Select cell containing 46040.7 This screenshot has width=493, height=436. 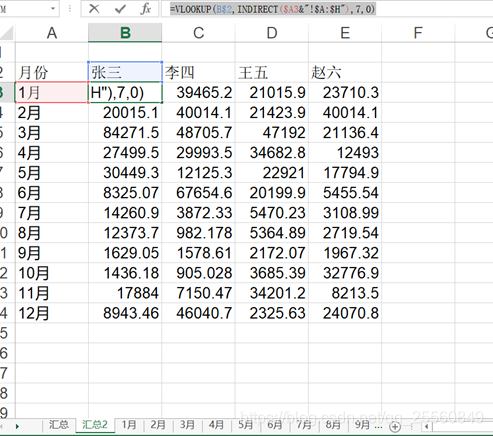click(199, 313)
